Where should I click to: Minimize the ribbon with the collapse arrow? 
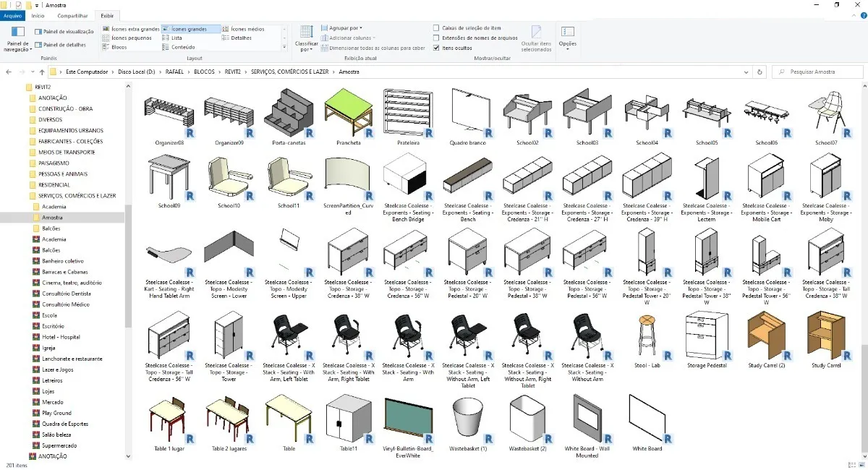[853, 15]
